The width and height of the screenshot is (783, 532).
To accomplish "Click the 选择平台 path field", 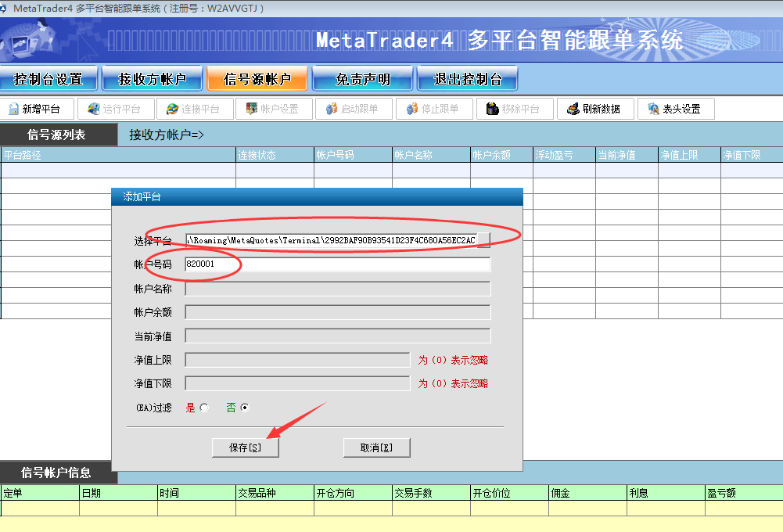I will (x=331, y=240).
